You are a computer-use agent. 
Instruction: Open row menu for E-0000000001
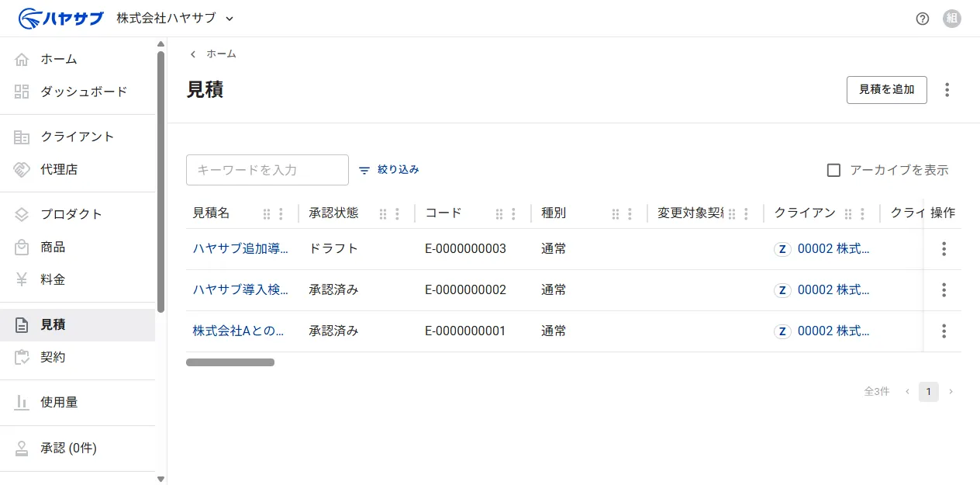pyautogui.click(x=944, y=331)
